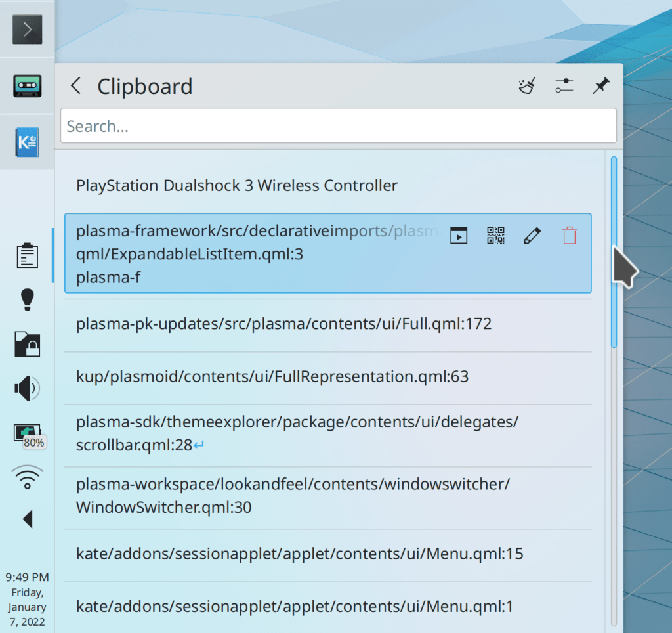
Task: Open clipboard configuration settings icon
Action: point(564,86)
